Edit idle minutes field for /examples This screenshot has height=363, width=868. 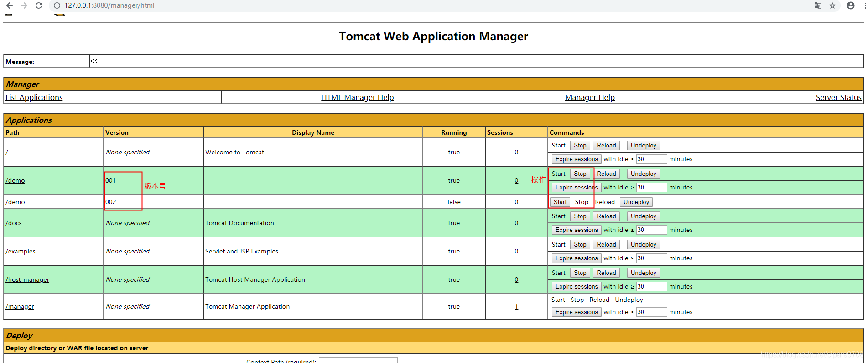(x=651, y=258)
